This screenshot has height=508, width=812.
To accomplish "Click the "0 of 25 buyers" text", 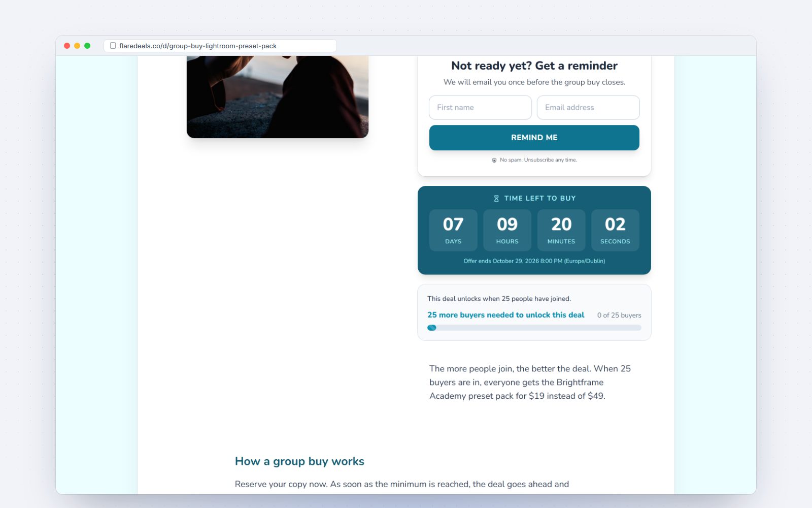I will coord(619,315).
